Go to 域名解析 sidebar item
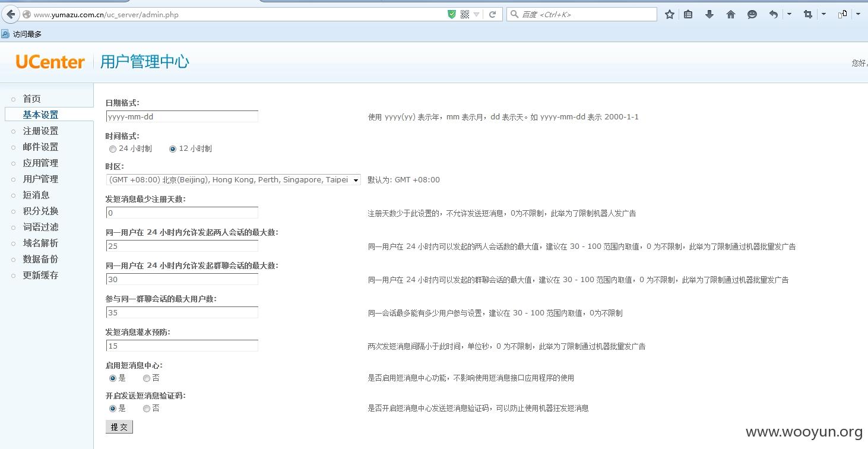This screenshot has height=449, width=868. tap(40, 243)
